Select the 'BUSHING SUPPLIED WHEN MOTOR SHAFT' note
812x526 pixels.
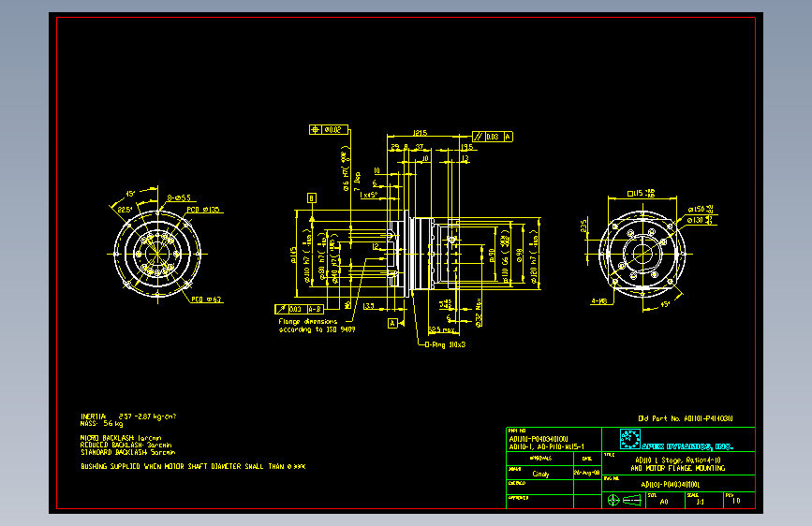coord(193,466)
